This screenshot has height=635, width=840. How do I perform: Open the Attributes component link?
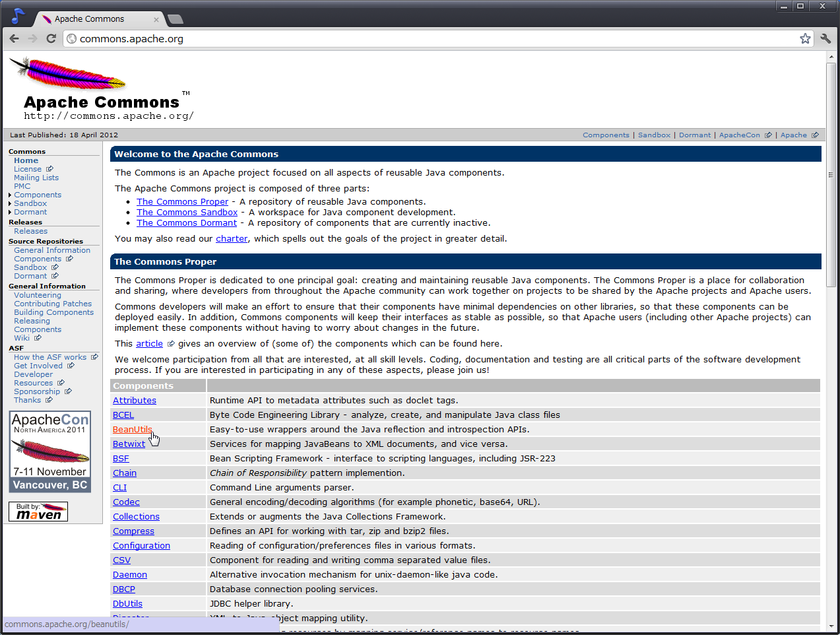coord(135,401)
